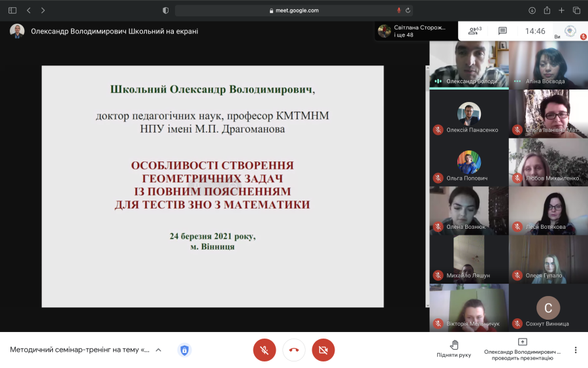Click muted mic icon on Михайло Ляшун
Screen dimensions: 588x368
pyautogui.click(x=438, y=275)
